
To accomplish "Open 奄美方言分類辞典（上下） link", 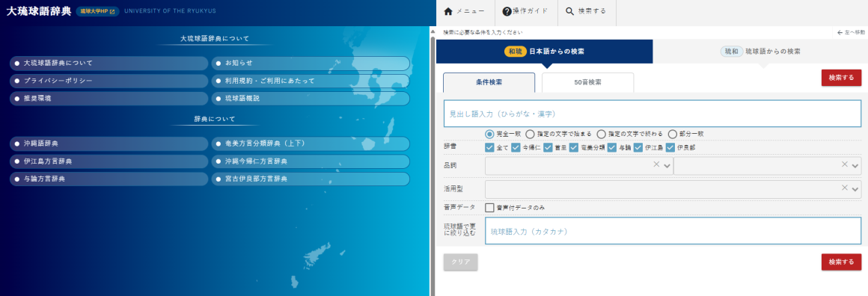I will [311, 144].
